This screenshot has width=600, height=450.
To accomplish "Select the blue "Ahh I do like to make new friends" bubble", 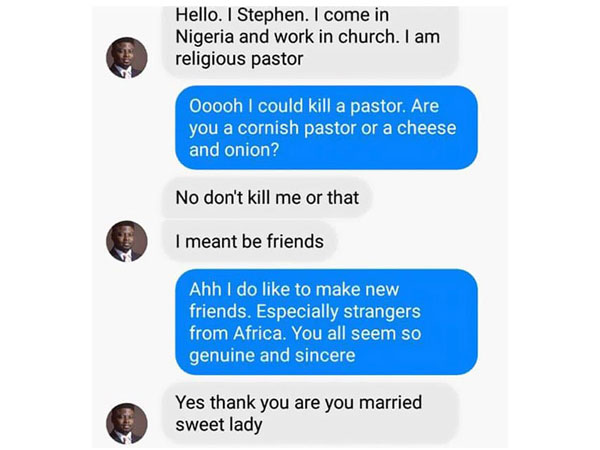I will tap(326, 322).
